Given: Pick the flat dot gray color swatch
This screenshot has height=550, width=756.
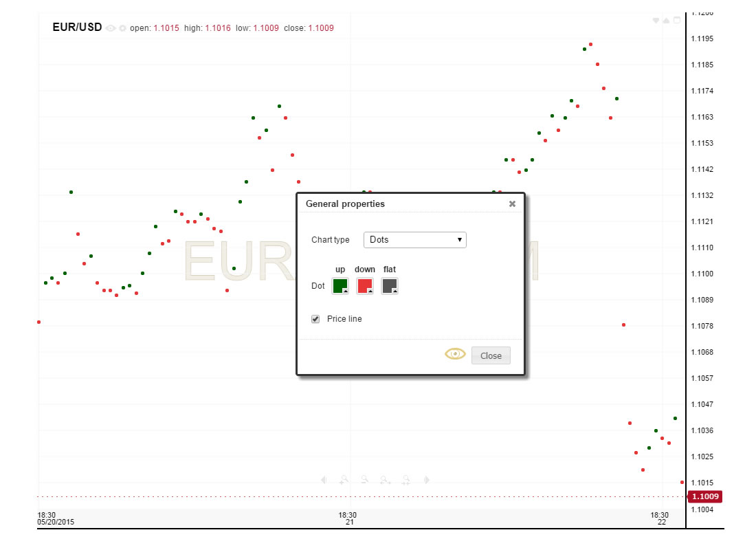Looking at the screenshot, I should tap(390, 286).
